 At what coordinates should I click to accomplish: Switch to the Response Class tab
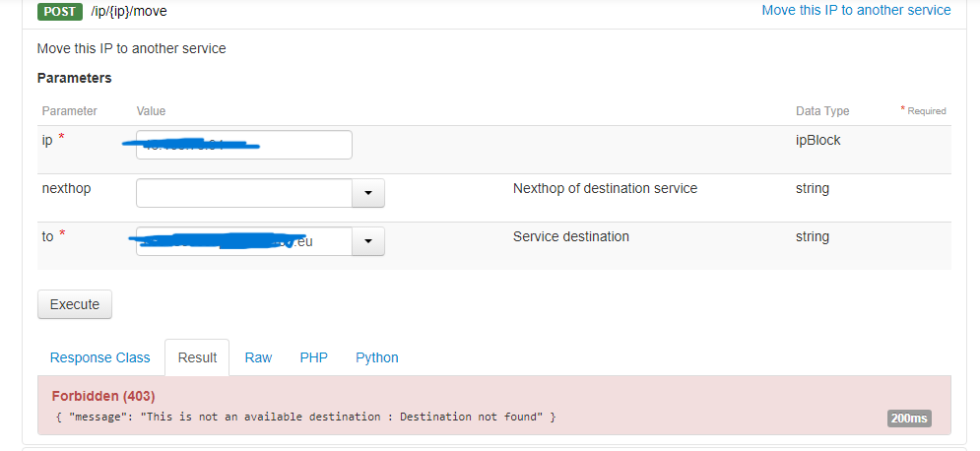(x=99, y=357)
